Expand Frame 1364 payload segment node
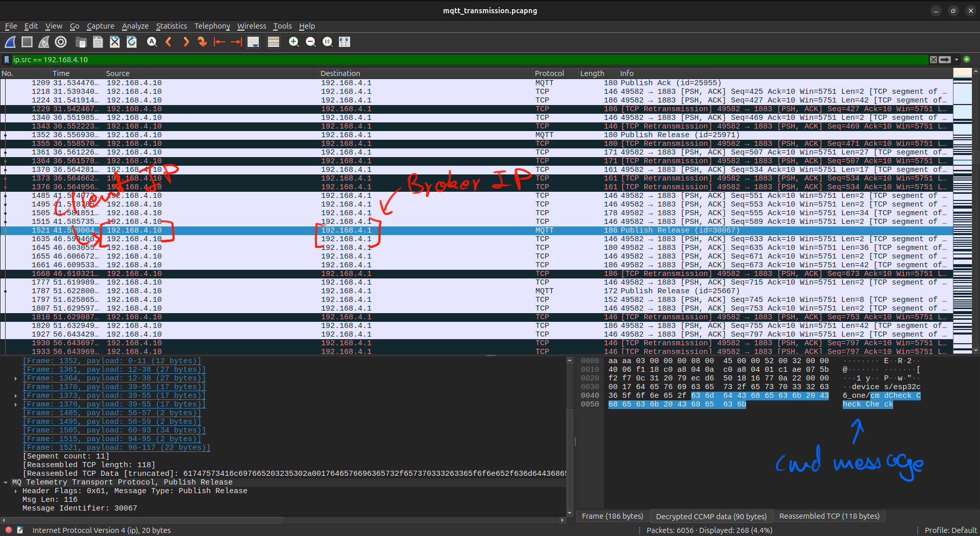 click(16, 378)
